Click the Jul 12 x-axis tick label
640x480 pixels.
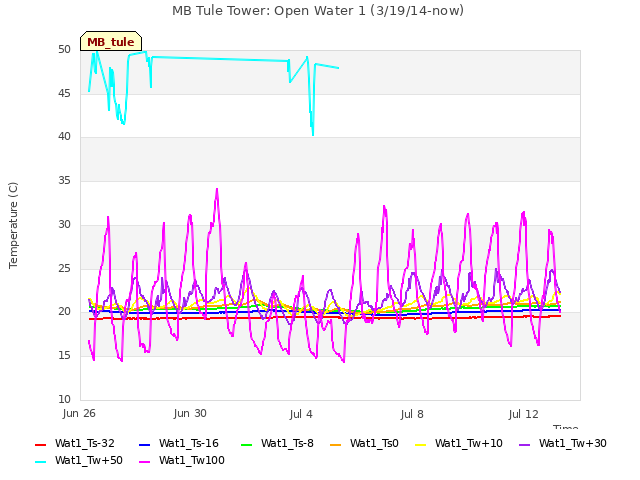524,414
